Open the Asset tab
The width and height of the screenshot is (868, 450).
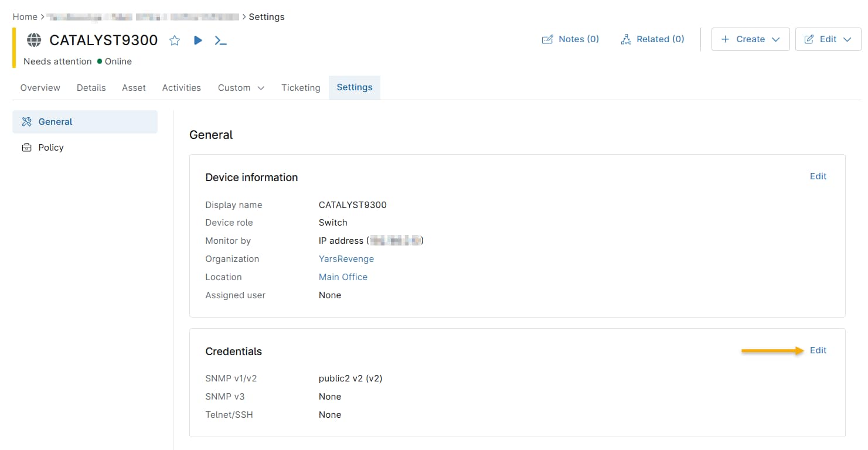click(134, 88)
